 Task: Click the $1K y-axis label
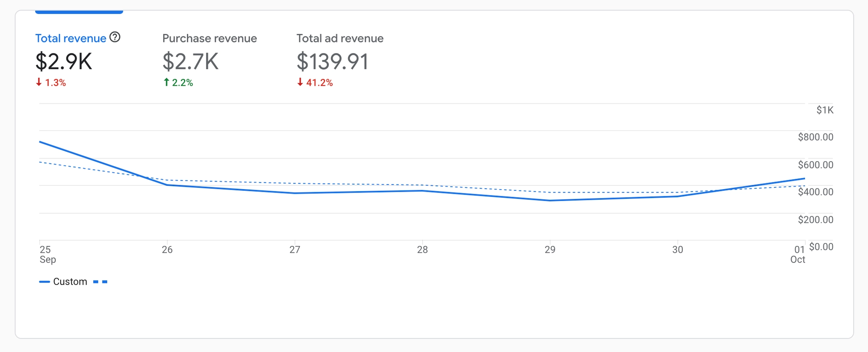coord(824,110)
